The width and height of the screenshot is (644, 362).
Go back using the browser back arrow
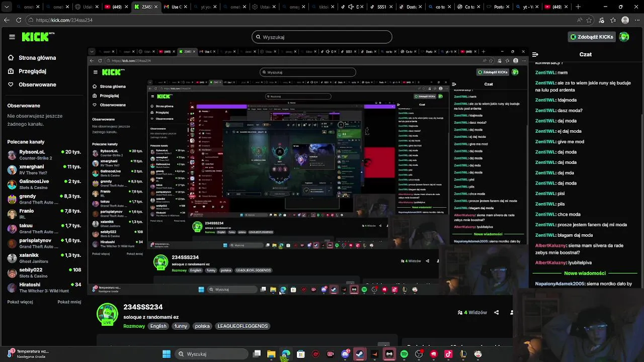7,20
